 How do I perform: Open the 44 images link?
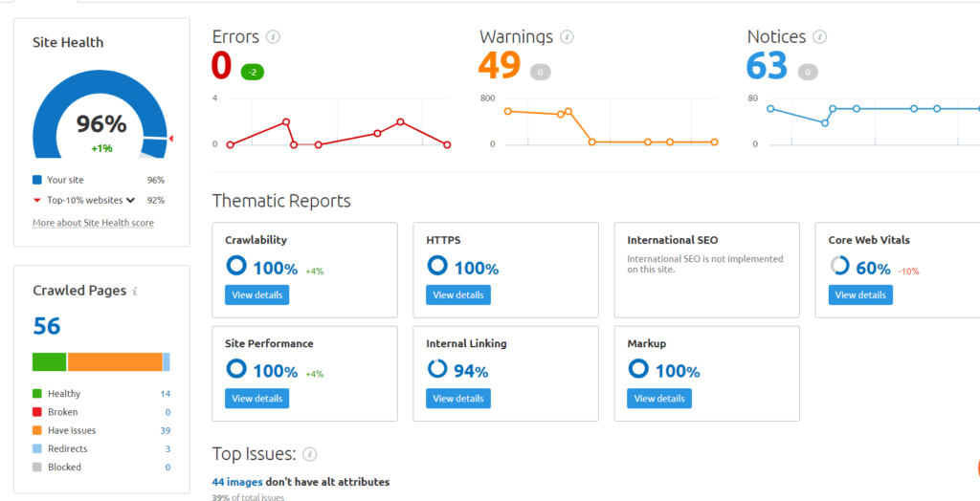pos(237,482)
